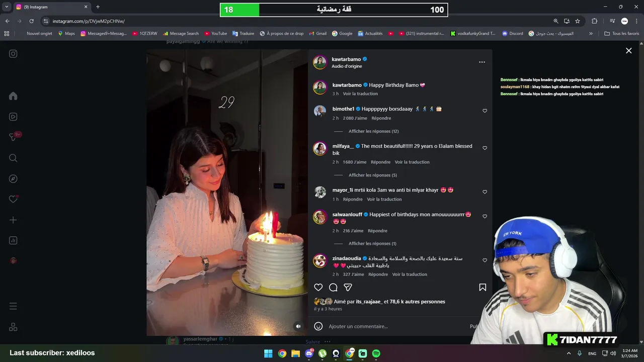Open kawtarbamo profile from post header
This screenshot has width=644, height=362.
coord(346,59)
